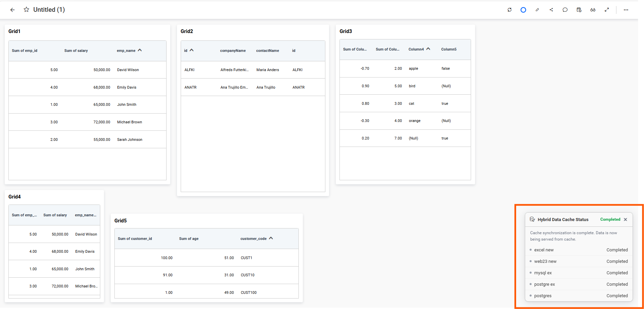This screenshot has height=309, width=644.
Task: Select 'David Wilson' cell in Grid1
Action: coord(128,70)
